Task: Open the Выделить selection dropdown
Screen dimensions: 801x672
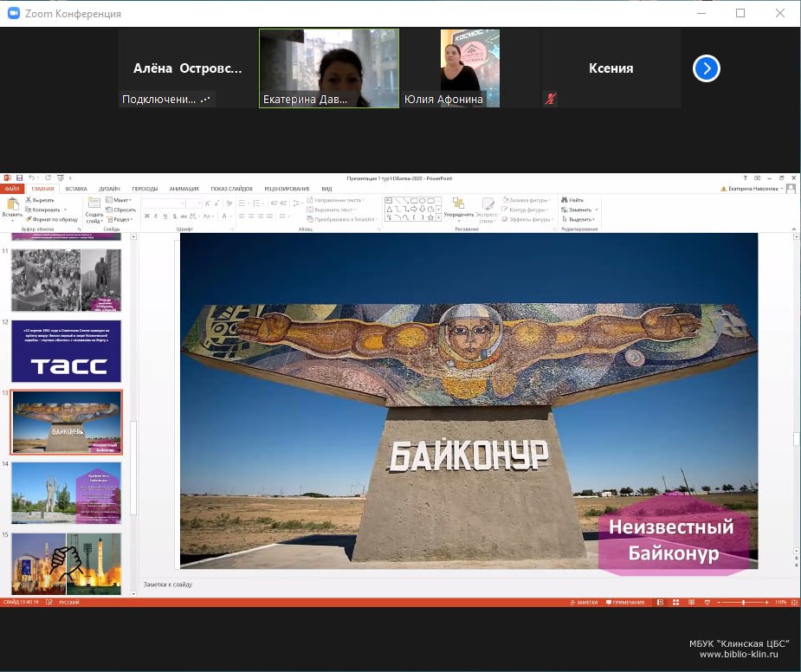Action: tap(578, 219)
